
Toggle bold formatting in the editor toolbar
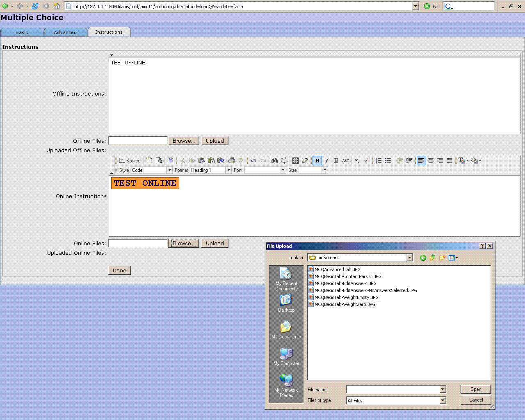click(317, 161)
